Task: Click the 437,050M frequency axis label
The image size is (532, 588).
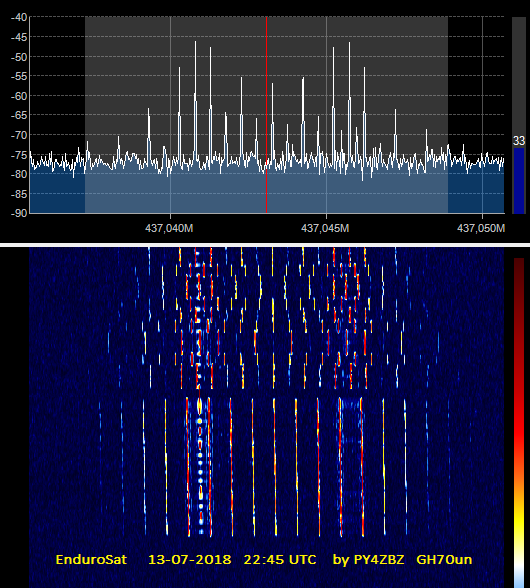Action: (x=481, y=228)
